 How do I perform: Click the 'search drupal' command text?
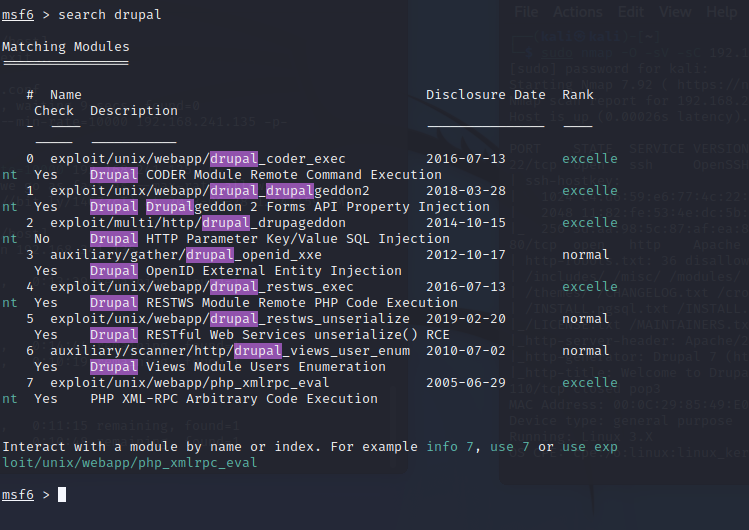109,15
